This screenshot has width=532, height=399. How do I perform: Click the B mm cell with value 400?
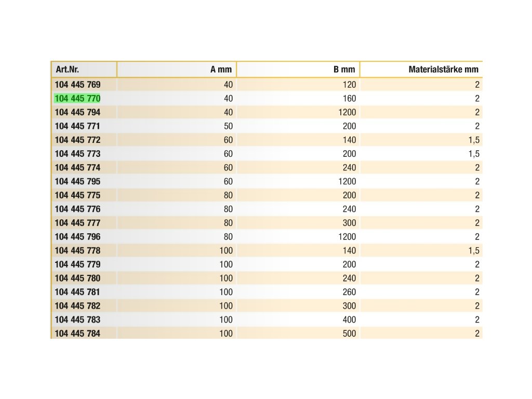[349, 320]
